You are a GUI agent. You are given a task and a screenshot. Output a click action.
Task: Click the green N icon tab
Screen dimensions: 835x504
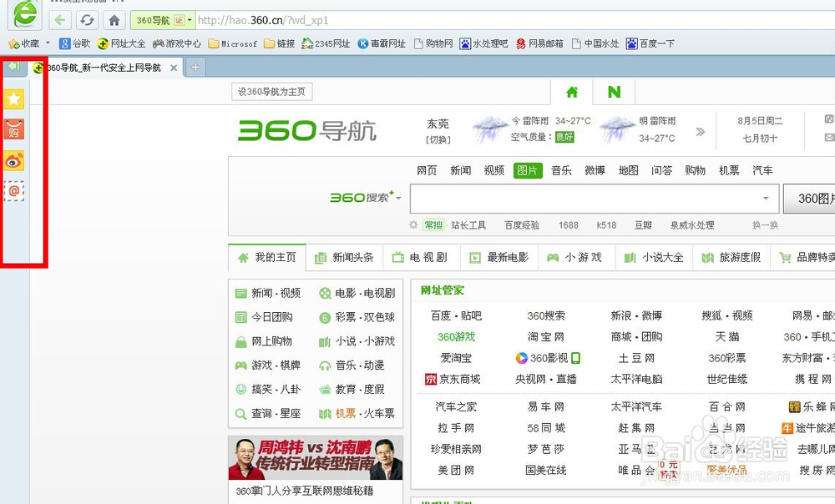coord(614,92)
